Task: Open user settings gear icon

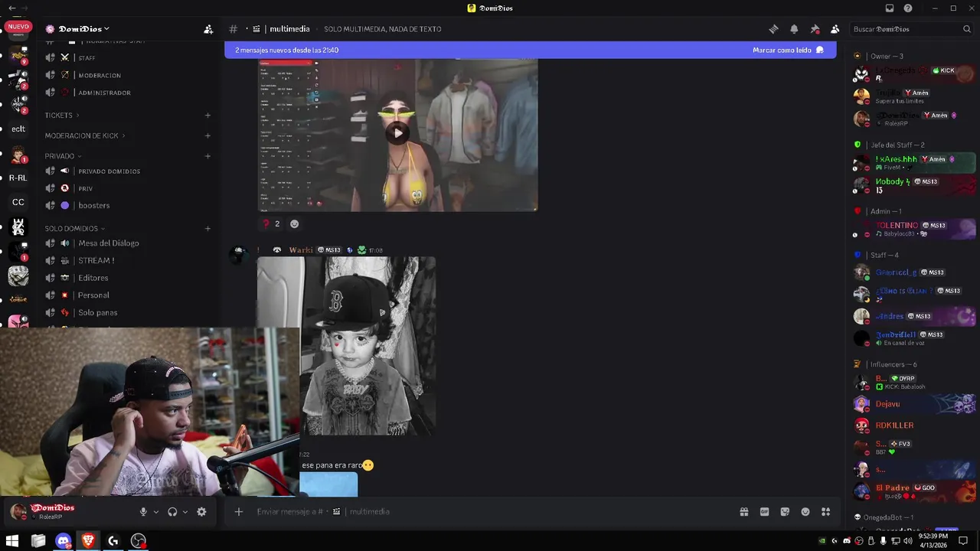Action: click(x=201, y=512)
